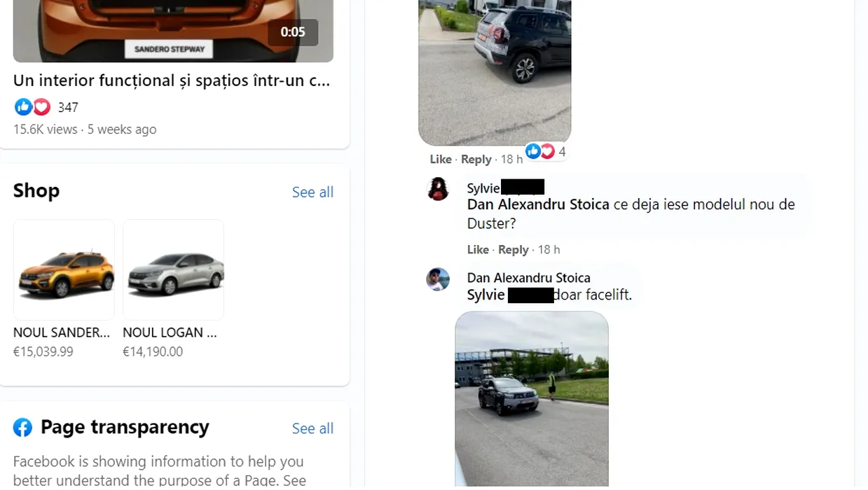The image size is (868, 490).
Task: Click the Dan Alexandru Stoica mention in Sylvie's comment
Action: pos(538,204)
